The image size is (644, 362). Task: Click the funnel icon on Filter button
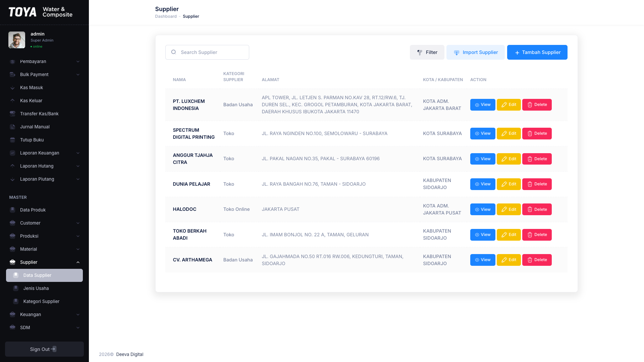coord(420,52)
